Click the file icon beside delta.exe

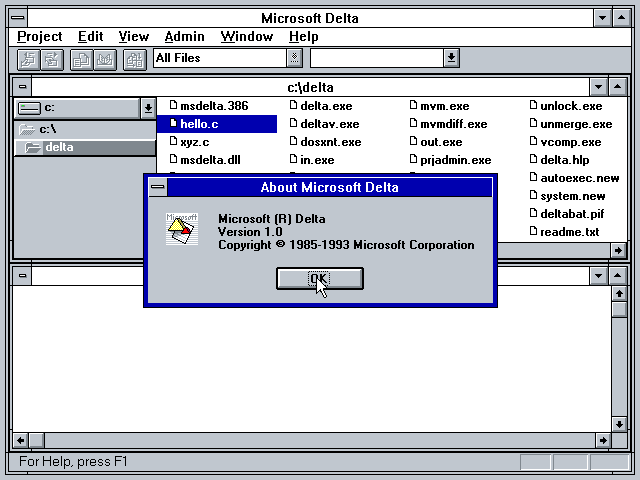coord(293,105)
